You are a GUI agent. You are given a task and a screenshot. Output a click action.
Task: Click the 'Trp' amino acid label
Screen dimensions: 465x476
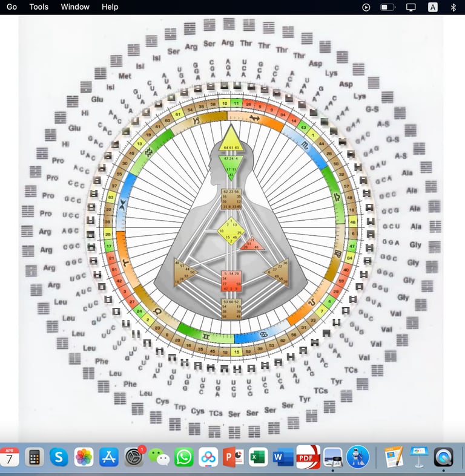click(x=180, y=407)
